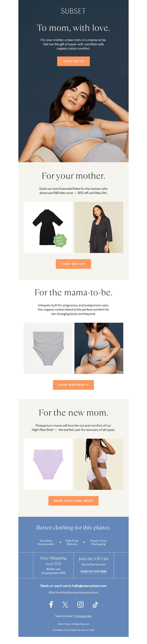Open the Instagram icon in footer
This screenshot has width=147, height=644.
click(x=80, y=605)
